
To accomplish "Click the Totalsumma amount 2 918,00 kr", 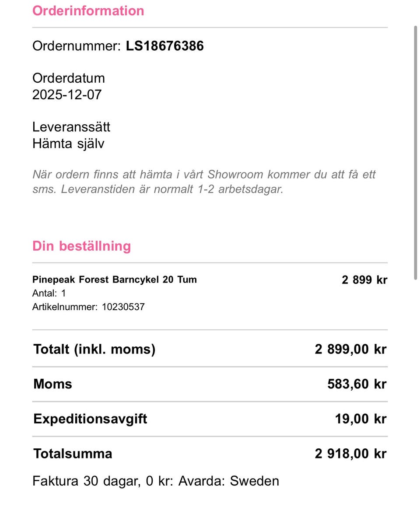I will 350,454.
